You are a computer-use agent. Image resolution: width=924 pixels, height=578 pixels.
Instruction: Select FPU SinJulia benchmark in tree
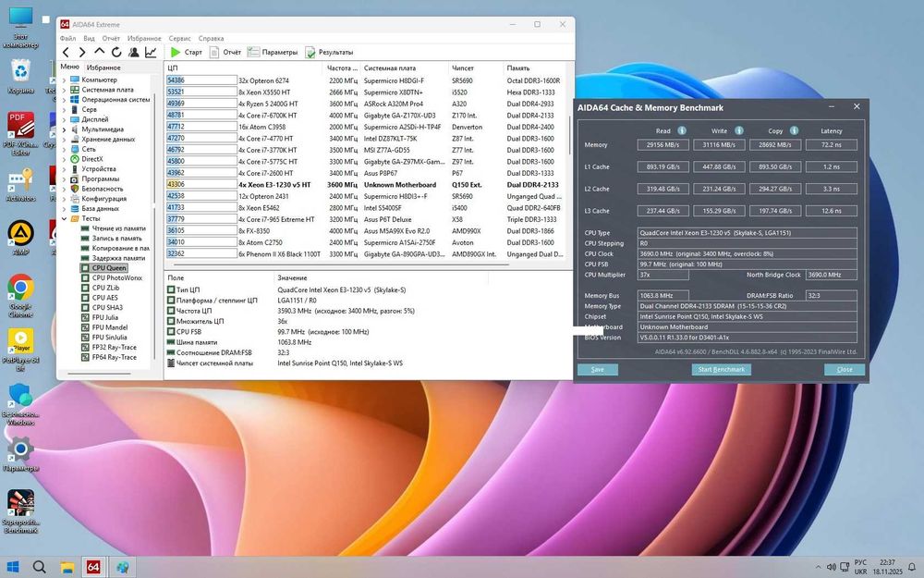pos(104,338)
